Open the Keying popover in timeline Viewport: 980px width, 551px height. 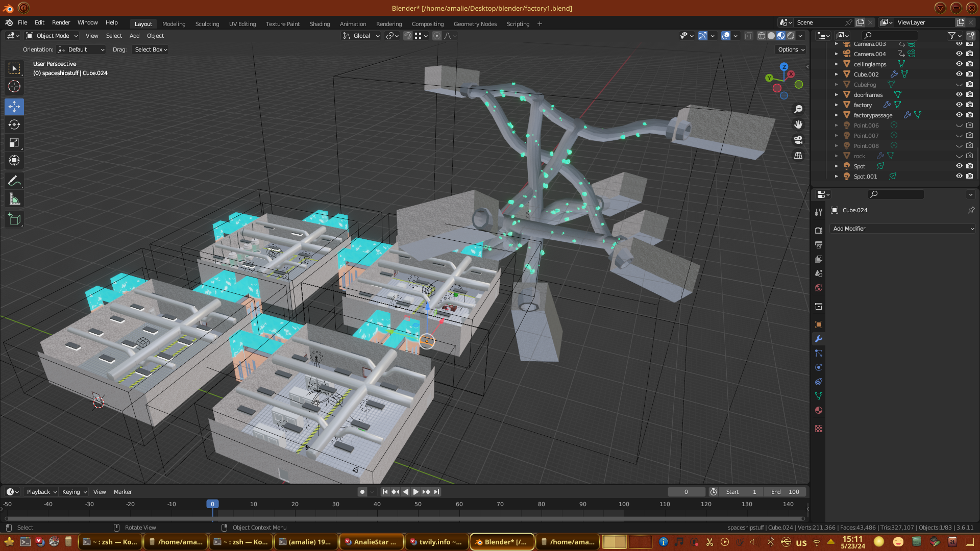(x=74, y=492)
